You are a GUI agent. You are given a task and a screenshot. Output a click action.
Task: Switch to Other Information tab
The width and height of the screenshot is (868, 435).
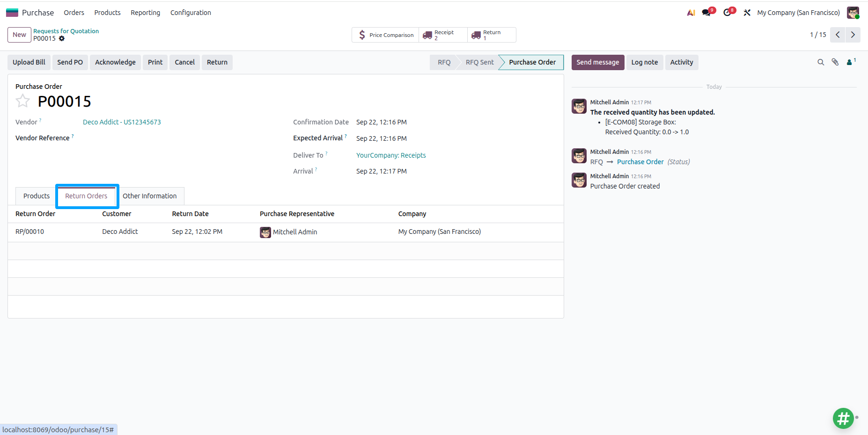click(150, 196)
